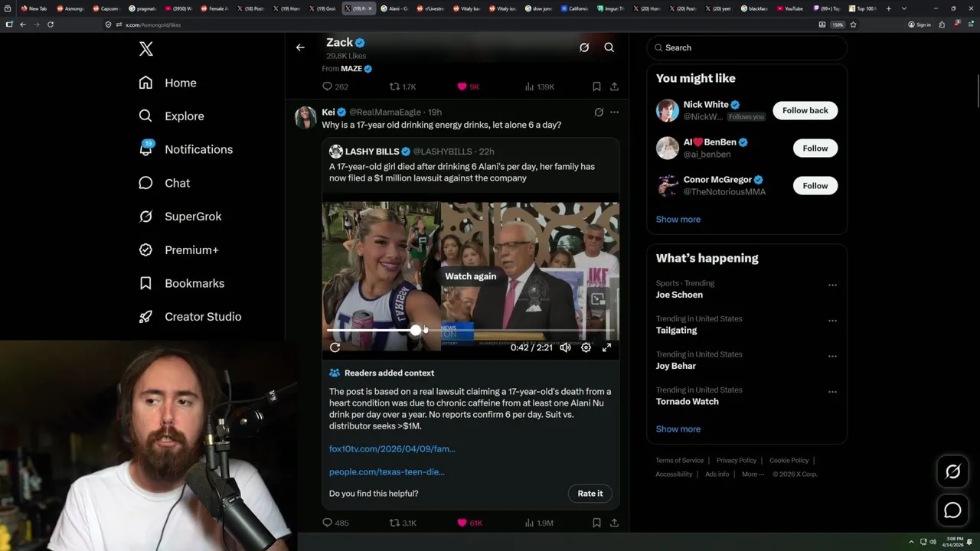Image resolution: width=980 pixels, height=551 pixels.
Task: Open Premium+ in the sidebar
Action: pos(178,249)
